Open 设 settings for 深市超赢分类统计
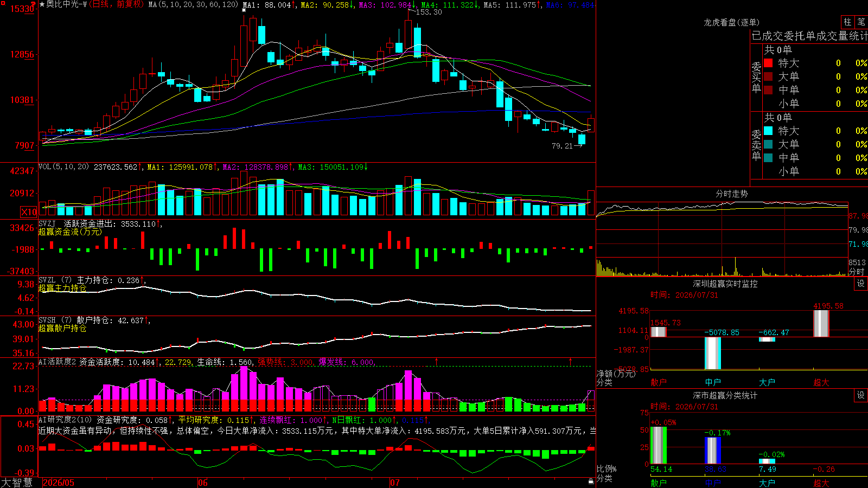 [x=860, y=395]
